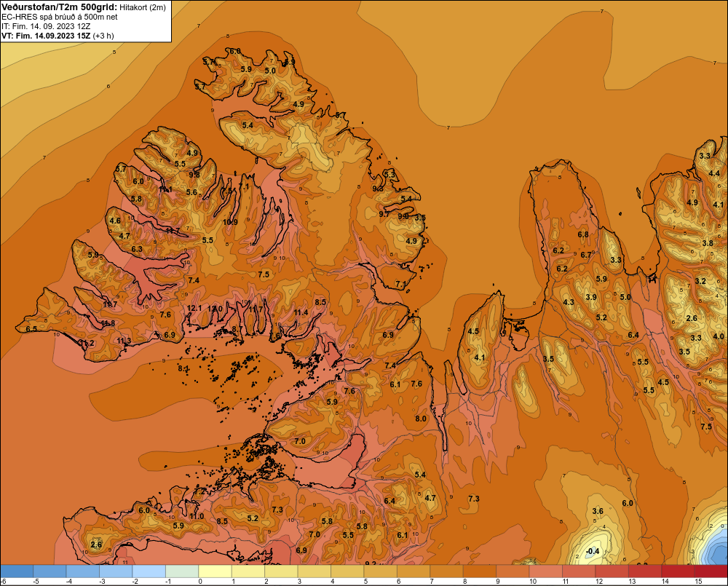Screen dimensions: 728x586
Task: Click the 4.0 temperature label
Action: click(x=719, y=336)
